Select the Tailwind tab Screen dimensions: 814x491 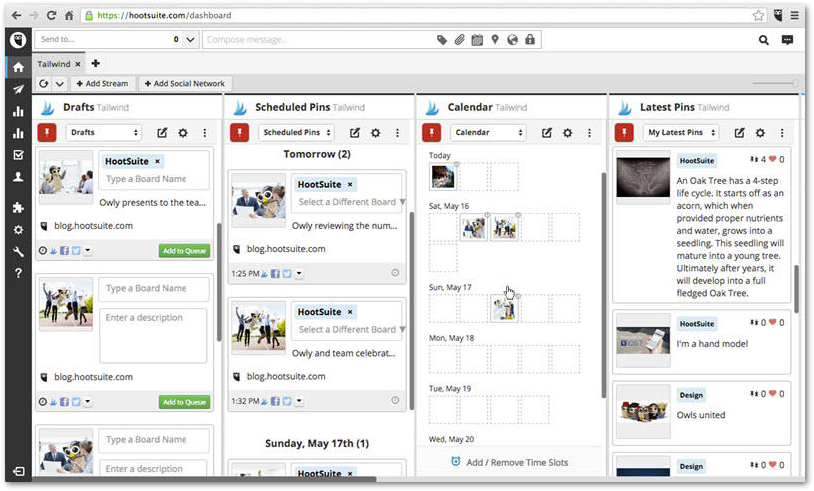pyautogui.click(x=53, y=64)
